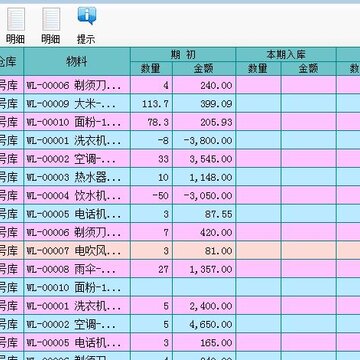Select WL-00005 电话机 in the 87.55 row
This screenshot has width=360, height=360.
77,214
